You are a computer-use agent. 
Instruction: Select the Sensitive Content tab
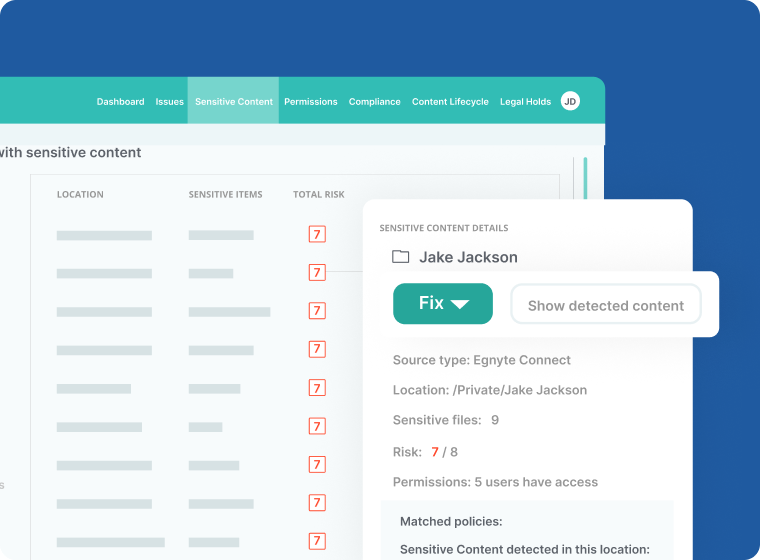click(x=234, y=102)
